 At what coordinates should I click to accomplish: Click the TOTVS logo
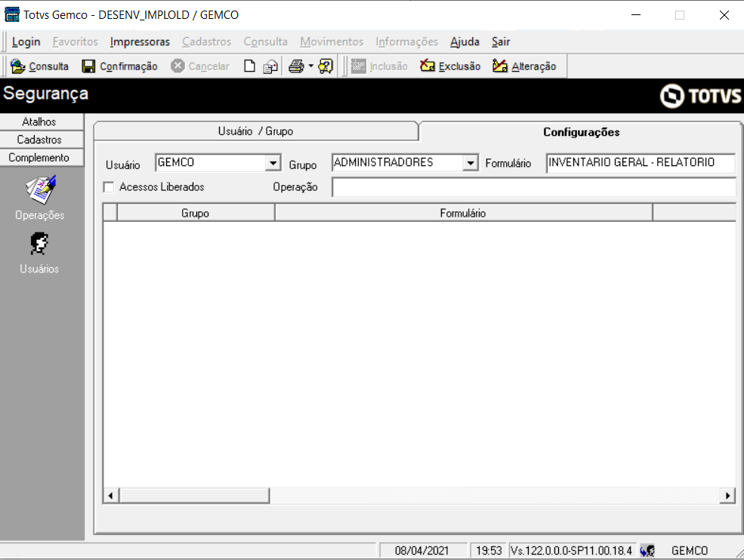pyautogui.click(x=700, y=96)
